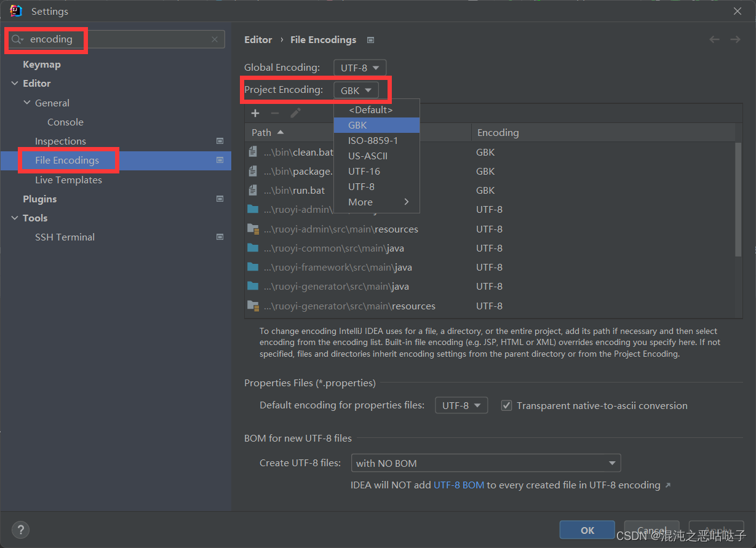This screenshot has width=756, height=548.
Task: Click project-level icon beside File Encodings breadcrumb
Action: coord(370,40)
